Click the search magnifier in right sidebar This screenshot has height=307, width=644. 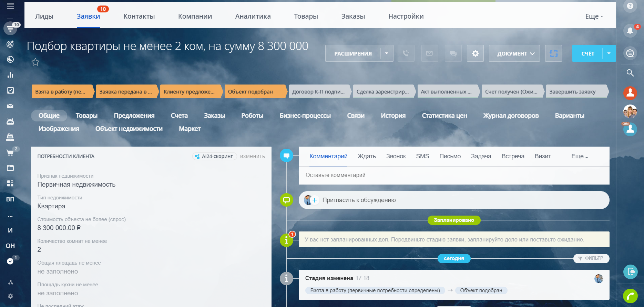[x=630, y=73]
